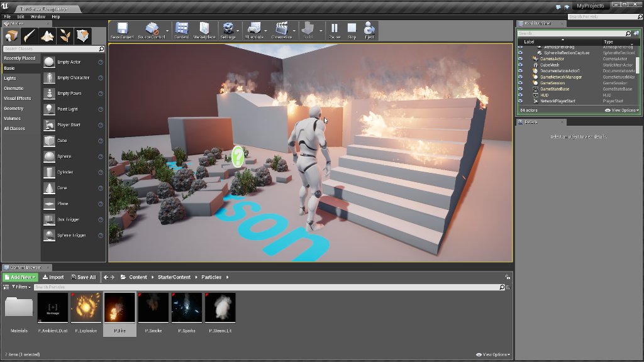
Task: Open the Add New dropdown
Action: pos(20,277)
